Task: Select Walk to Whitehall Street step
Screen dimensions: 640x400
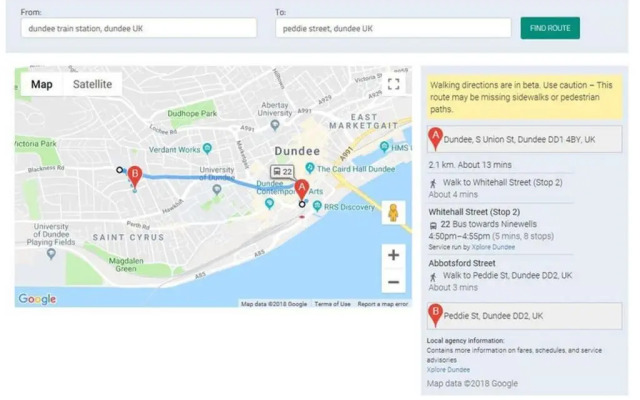Action: 500,188
